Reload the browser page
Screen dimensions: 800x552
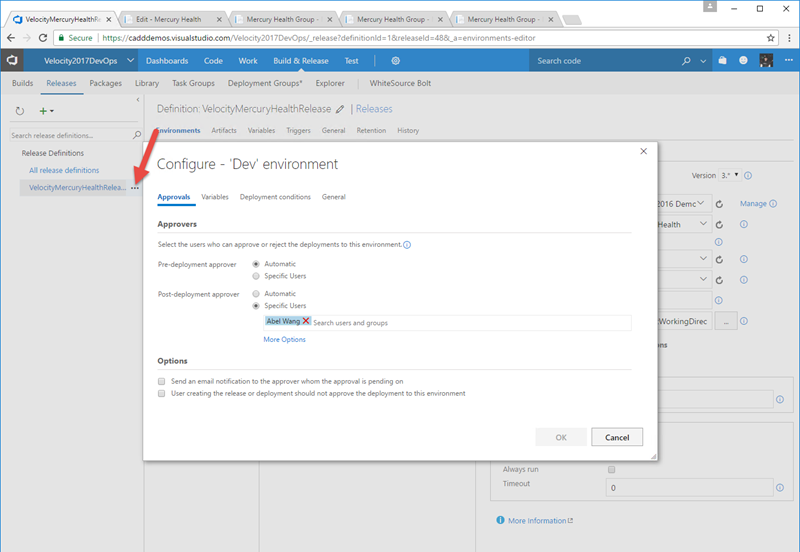(43, 38)
